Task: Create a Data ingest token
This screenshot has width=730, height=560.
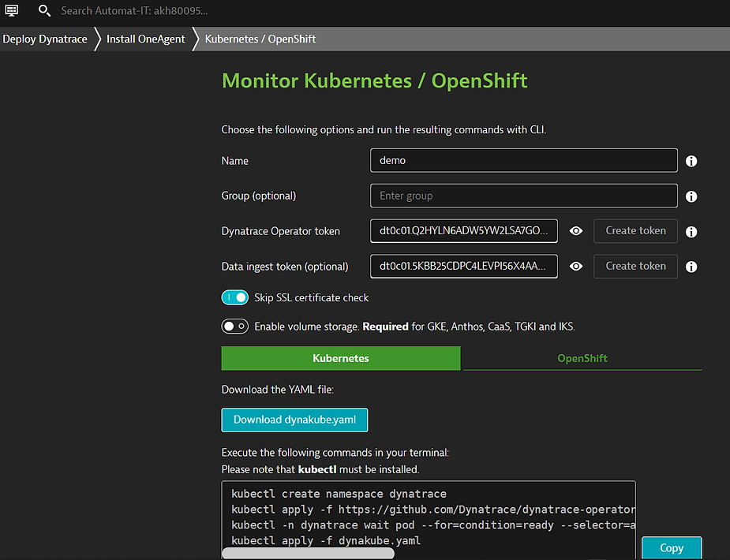Action: [x=635, y=266]
